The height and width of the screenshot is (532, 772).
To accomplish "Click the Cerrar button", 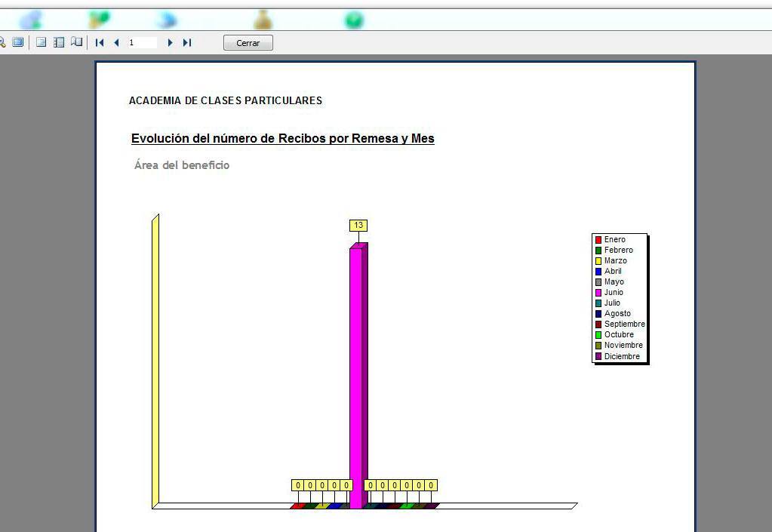I will (248, 43).
